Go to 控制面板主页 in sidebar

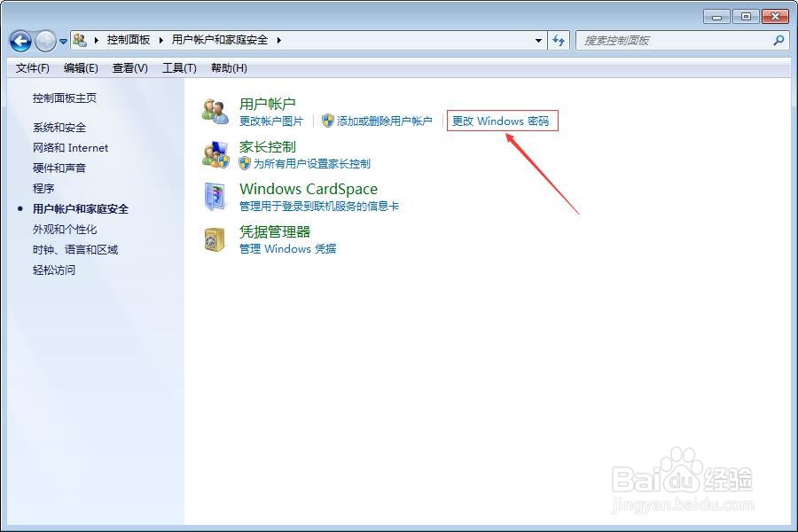(x=65, y=98)
